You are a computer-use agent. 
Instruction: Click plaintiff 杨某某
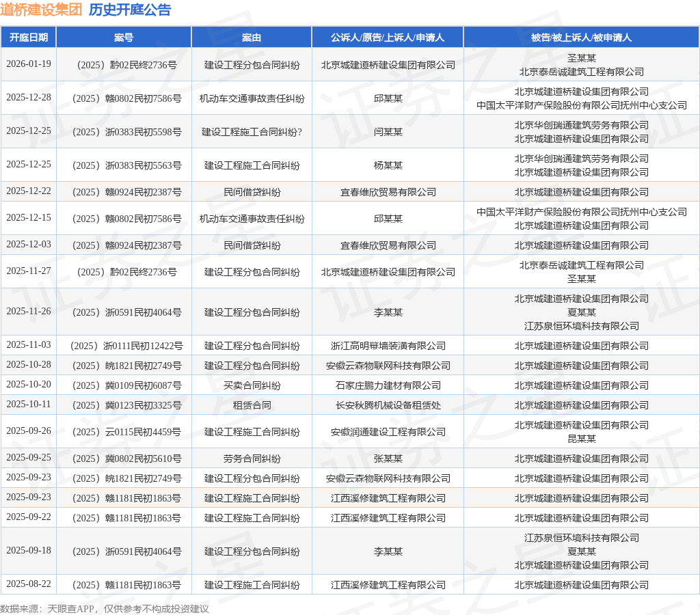(388, 165)
